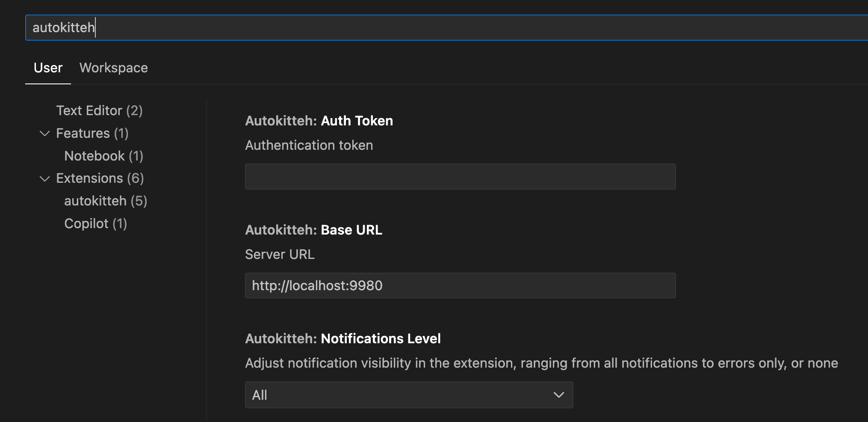Open Copilot (1) extension settings

[96, 224]
